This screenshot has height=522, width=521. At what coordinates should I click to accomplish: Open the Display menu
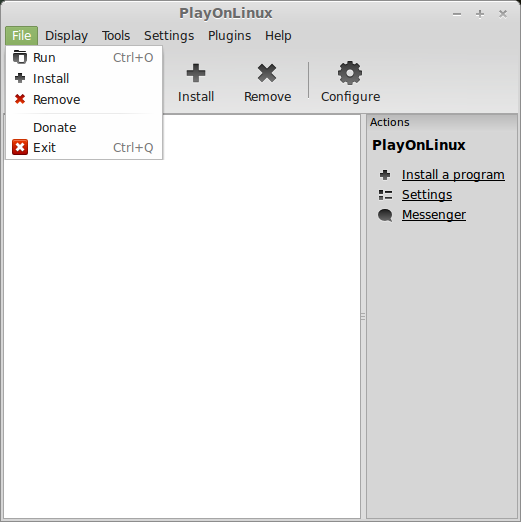(66, 35)
